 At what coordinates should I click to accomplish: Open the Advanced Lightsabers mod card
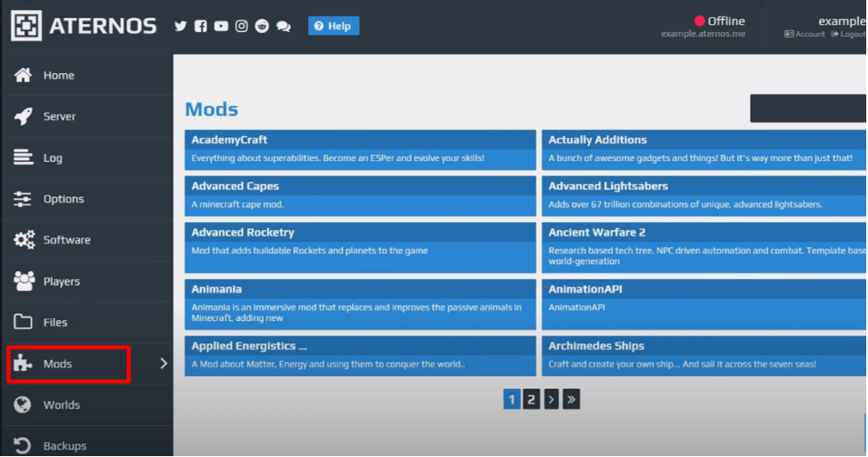click(705, 196)
